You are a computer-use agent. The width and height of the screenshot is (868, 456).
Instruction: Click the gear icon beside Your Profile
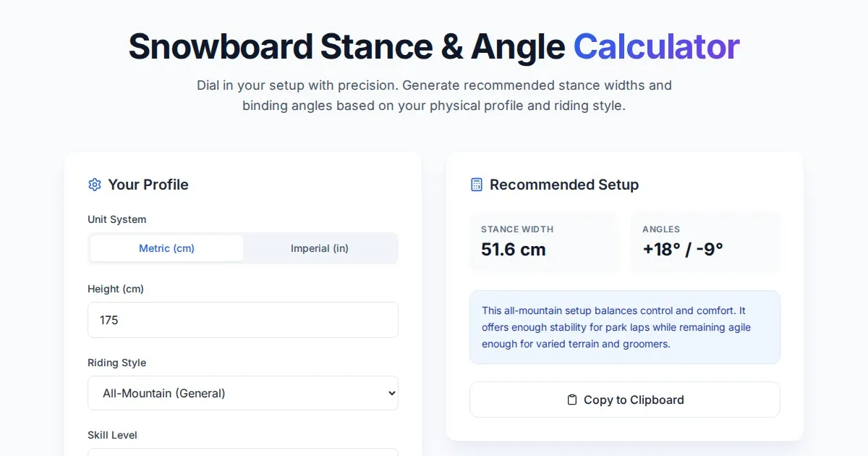[95, 185]
